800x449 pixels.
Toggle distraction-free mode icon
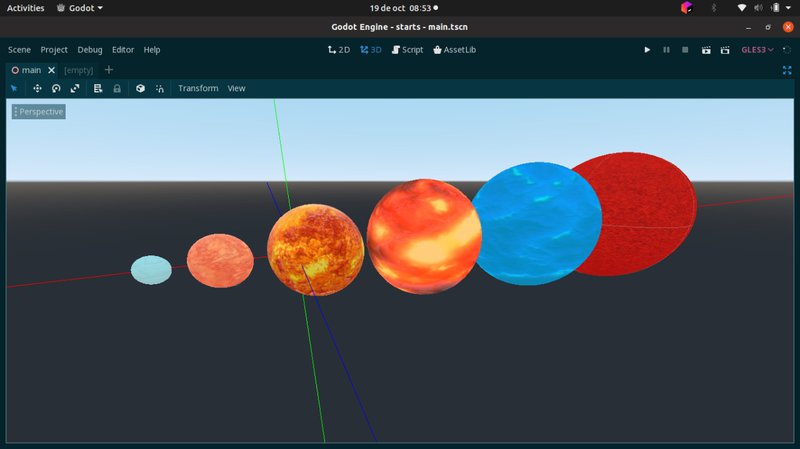pos(786,70)
